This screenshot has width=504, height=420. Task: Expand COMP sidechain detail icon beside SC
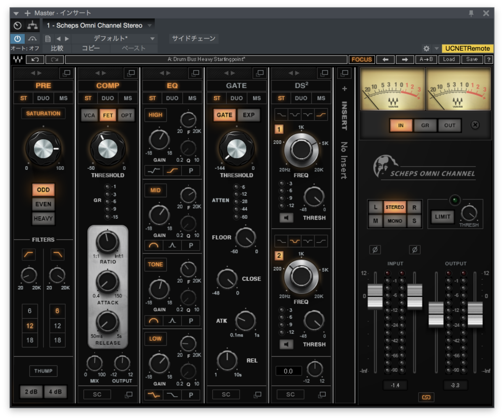tap(129, 394)
